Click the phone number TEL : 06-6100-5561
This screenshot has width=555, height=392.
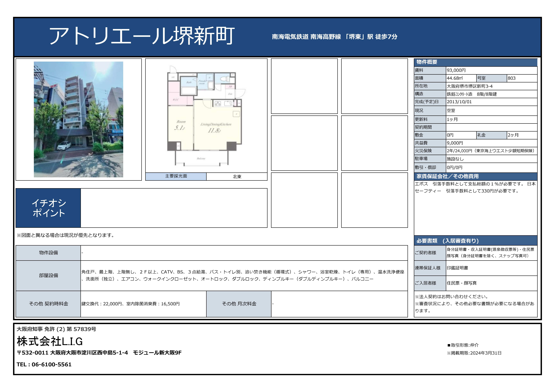44,364
